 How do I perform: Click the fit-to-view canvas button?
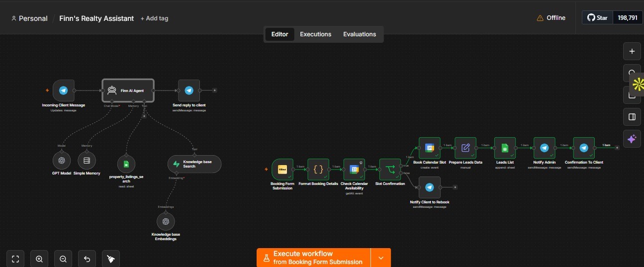tap(15, 259)
